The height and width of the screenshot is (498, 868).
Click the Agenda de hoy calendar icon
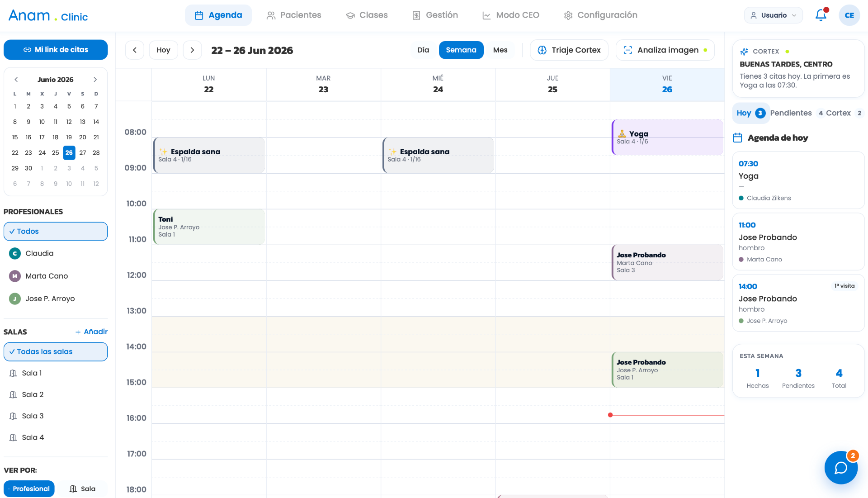(x=737, y=138)
